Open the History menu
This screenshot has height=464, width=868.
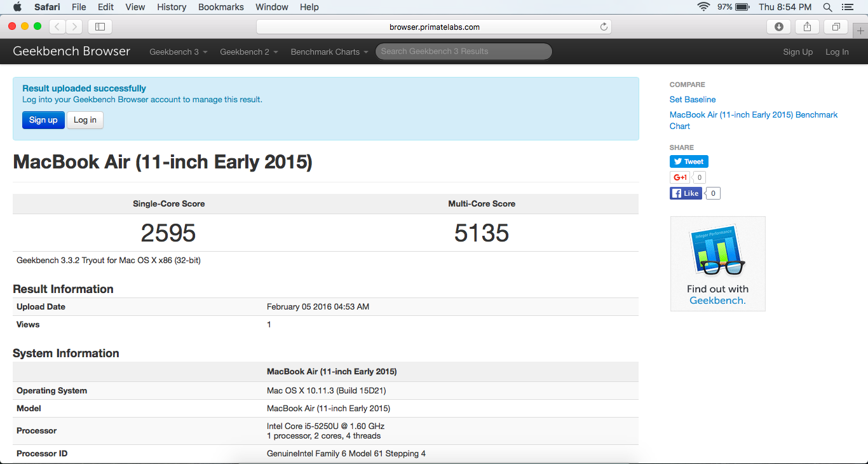[x=172, y=7]
